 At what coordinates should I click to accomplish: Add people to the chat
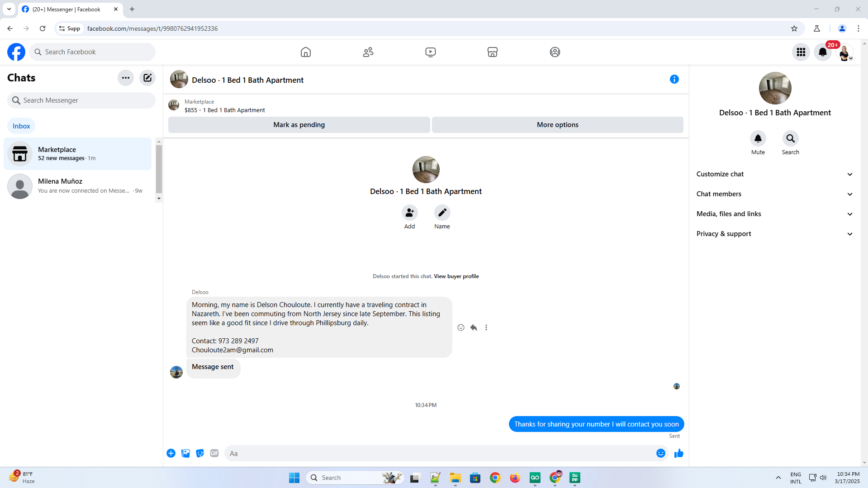[x=410, y=213]
